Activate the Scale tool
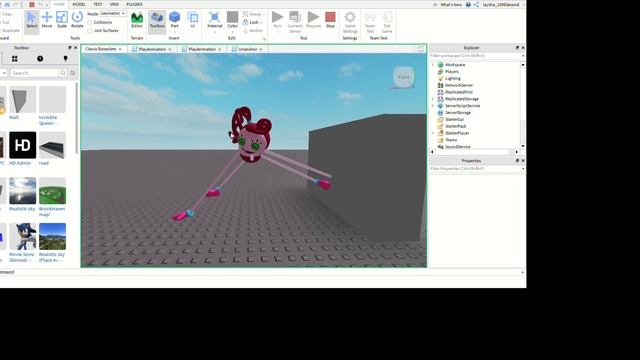Image resolution: width=640 pixels, height=360 pixels. (62, 20)
